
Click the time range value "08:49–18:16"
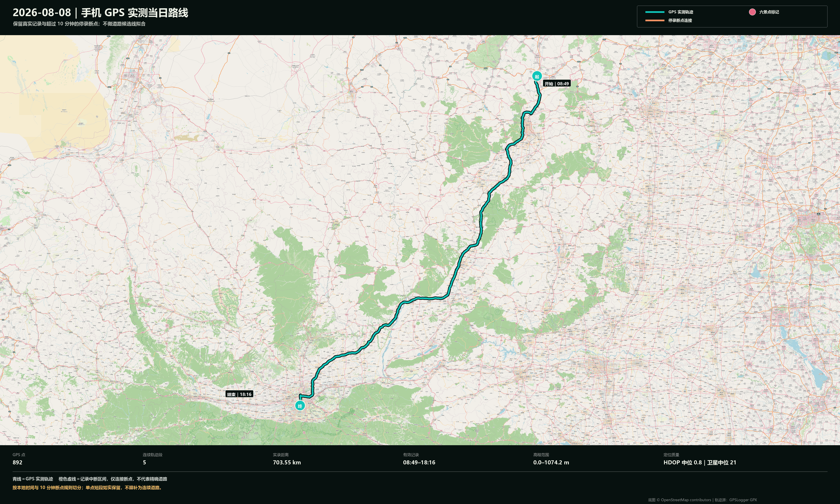pos(419,463)
